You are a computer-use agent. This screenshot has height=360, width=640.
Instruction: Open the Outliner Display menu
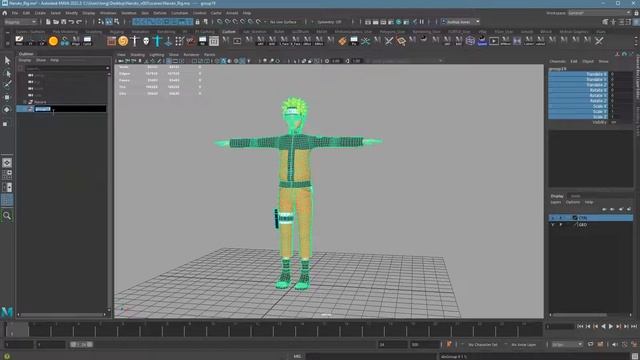coord(25,60)
